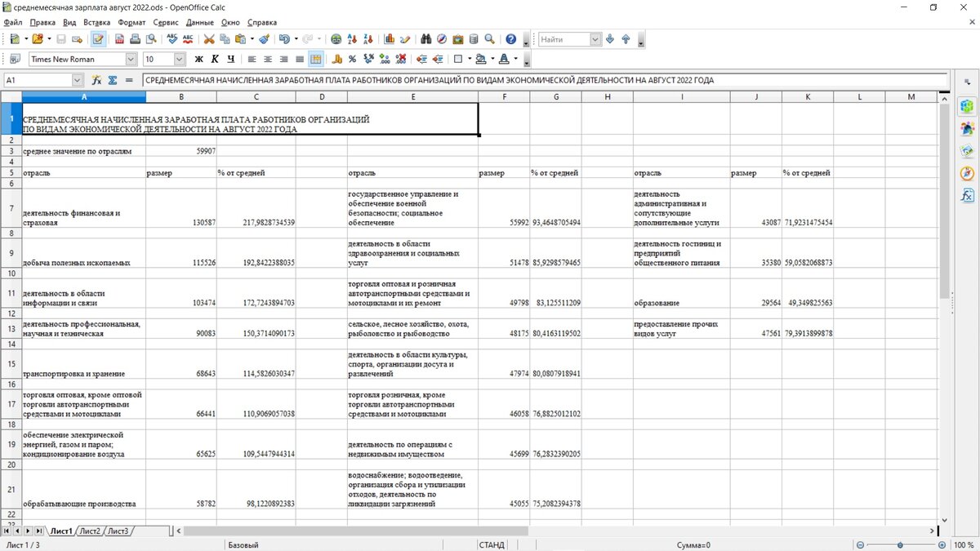
Task: Delete a decimal place
Action: 400,59
